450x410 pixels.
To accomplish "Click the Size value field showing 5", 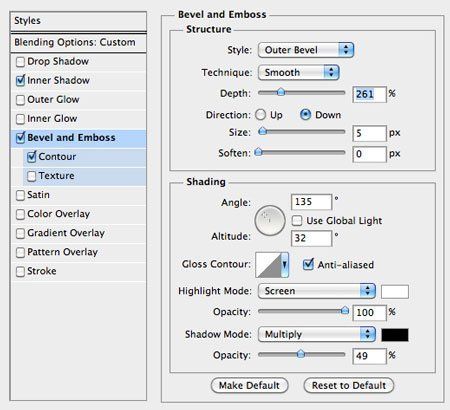I will point(370,133).
